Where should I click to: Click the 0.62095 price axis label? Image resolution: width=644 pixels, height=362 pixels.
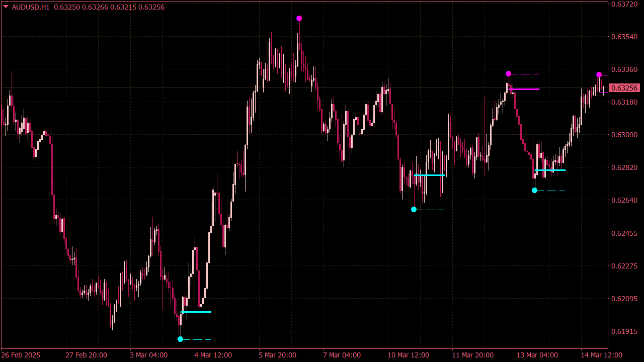pyautogui.click(x=624, y=299)
